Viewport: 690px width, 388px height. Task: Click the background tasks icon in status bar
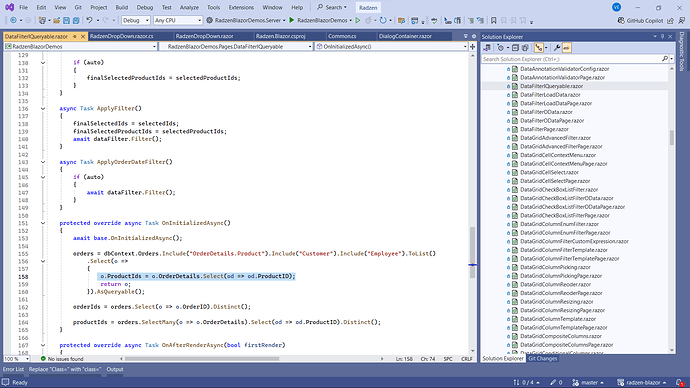(6, 382)
